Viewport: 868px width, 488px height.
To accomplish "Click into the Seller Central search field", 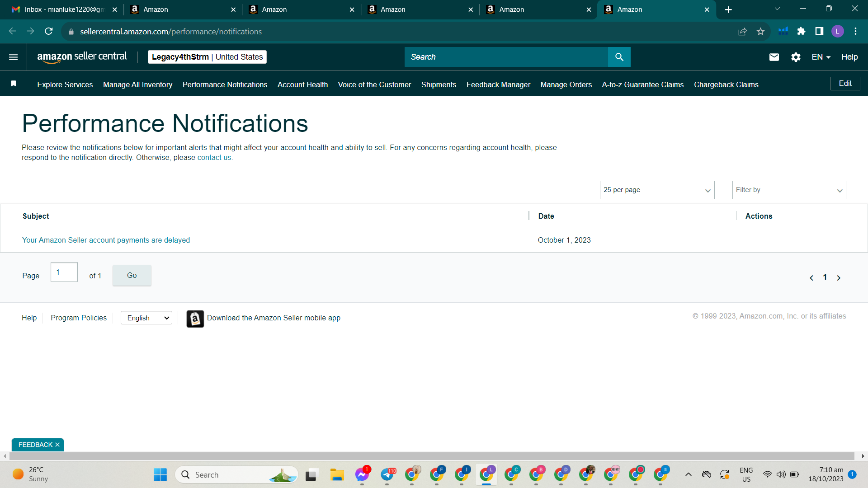I will click(x=506, y=57).
